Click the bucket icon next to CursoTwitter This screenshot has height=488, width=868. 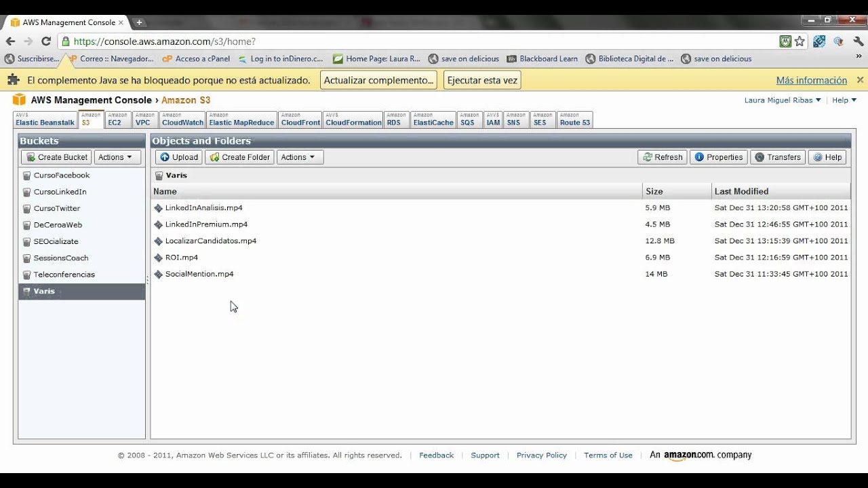(x=27, y=209)
